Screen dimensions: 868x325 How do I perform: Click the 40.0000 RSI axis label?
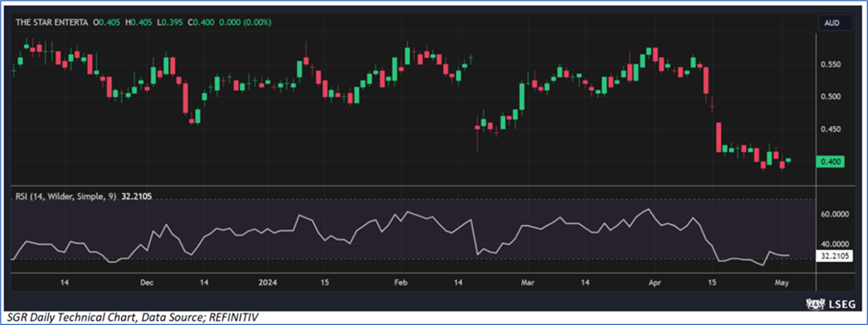pos(835,244)
